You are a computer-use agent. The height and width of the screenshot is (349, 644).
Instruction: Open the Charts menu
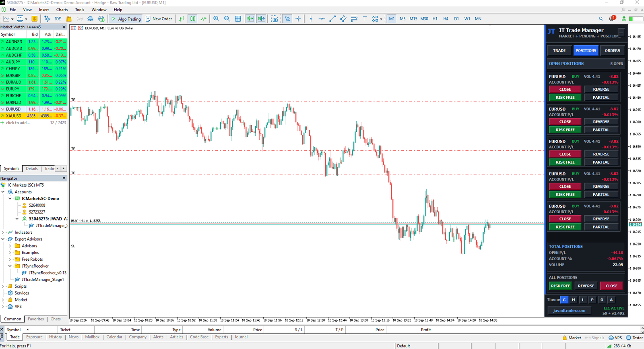pos(62,10)
